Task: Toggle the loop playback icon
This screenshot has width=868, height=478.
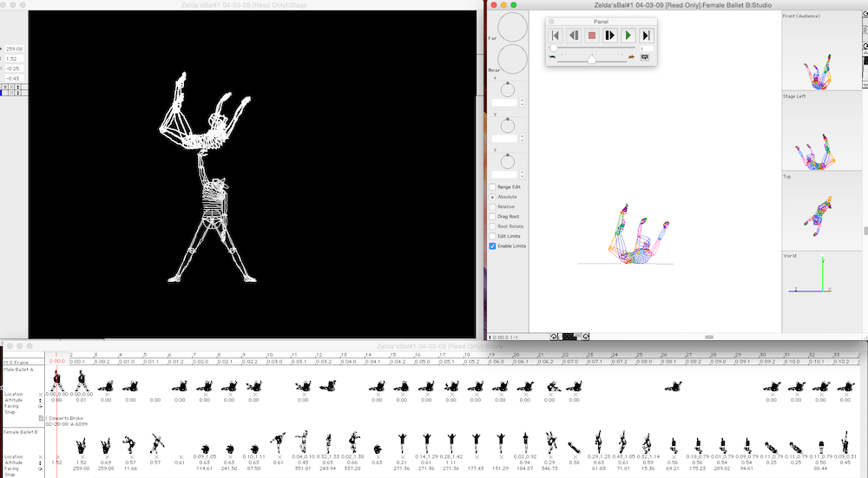Action: pyautogui.click(x=645, y=57)
